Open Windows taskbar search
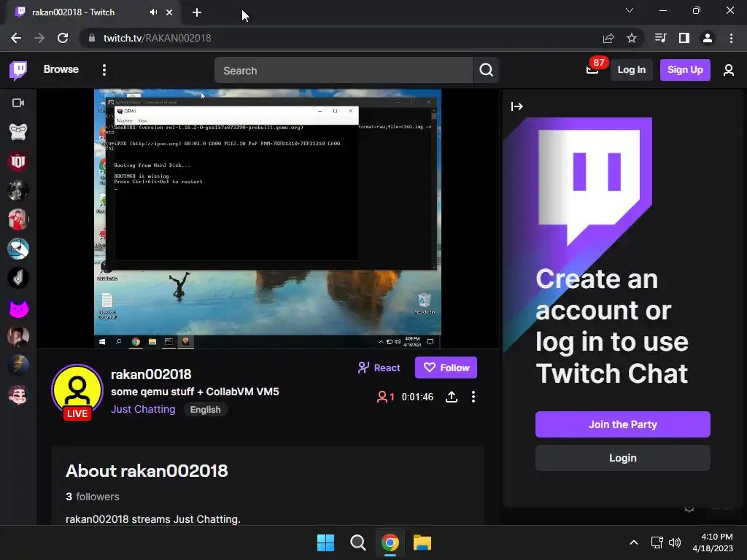747x560 pixels. (x=357, y=542)
